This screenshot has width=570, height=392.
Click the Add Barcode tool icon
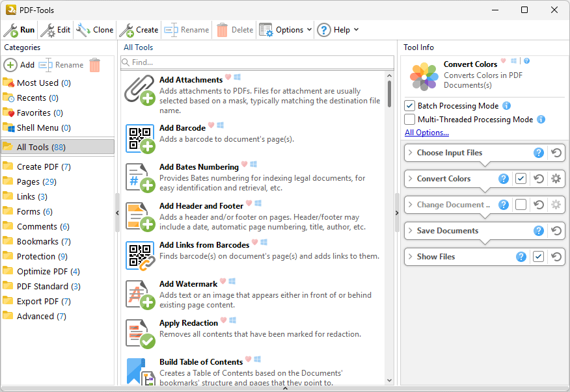click(x=140, y=138)
